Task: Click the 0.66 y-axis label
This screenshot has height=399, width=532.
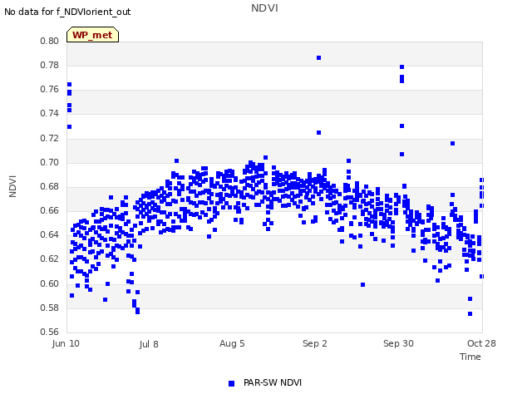Action: [49, 210]
